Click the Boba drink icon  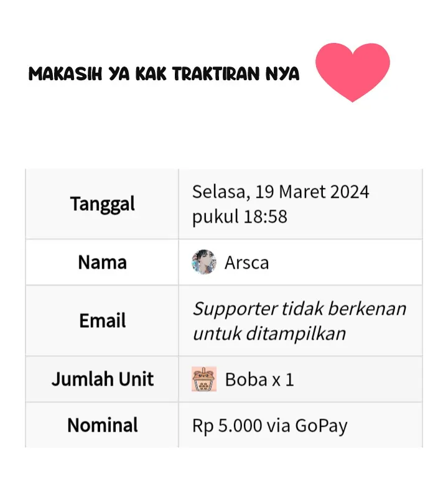point(204,379)
